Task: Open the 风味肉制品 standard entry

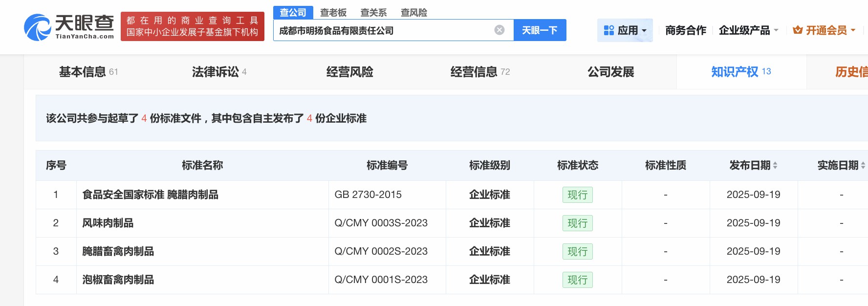Action: click(x=108, y=223)
